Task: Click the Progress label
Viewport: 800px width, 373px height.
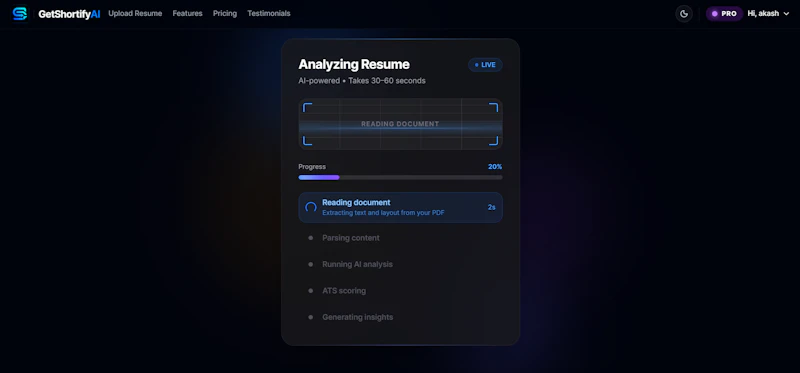Action: (312, 167)
